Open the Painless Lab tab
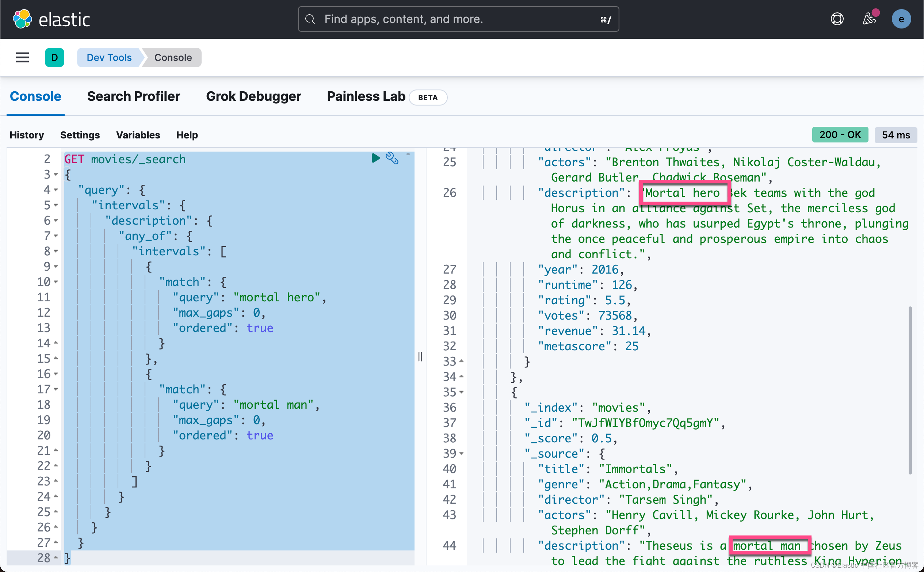Viewport: 924px width, 572px height. pos(366,96)
